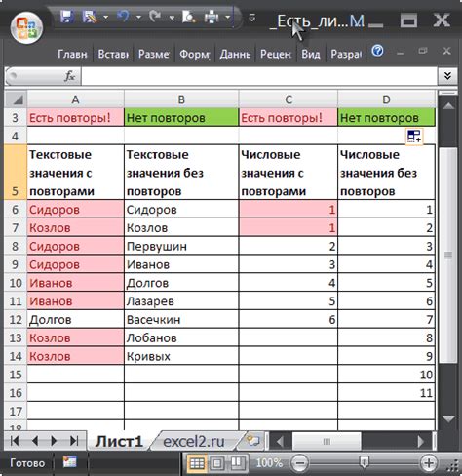Open the Данные ribbon tab
The image size is (462, 476).
(x=235, y=54)
